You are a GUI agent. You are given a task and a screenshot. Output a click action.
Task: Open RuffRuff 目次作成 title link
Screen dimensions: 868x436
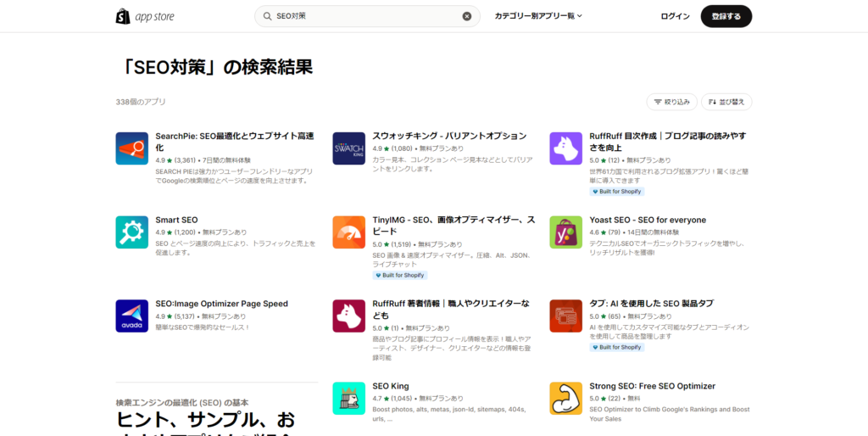(x=668, y=142)
